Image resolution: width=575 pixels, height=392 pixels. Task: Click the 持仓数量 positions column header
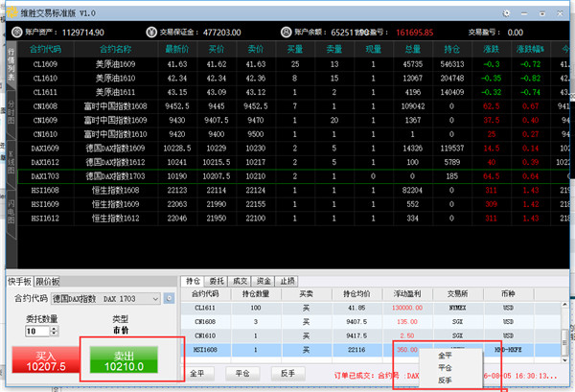pos(256,294)
